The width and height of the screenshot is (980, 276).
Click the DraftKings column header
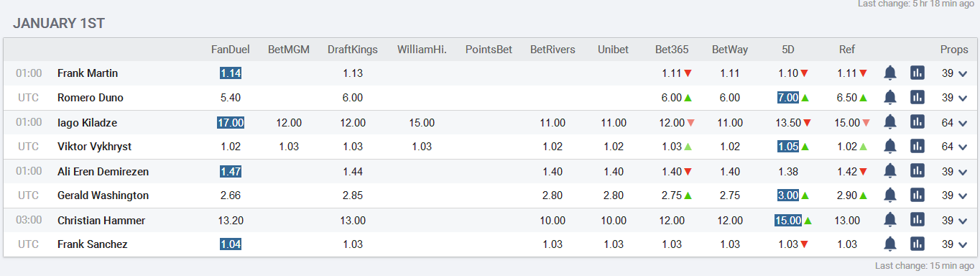coord(352,50)
